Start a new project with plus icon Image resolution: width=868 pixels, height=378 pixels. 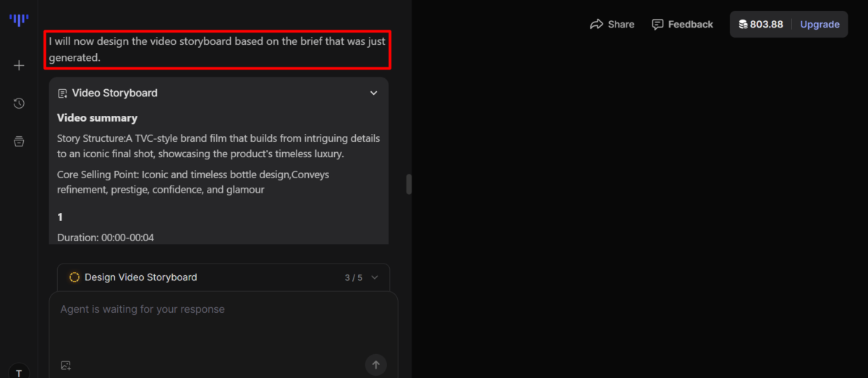pyautogui.click(x=19, y=65)
